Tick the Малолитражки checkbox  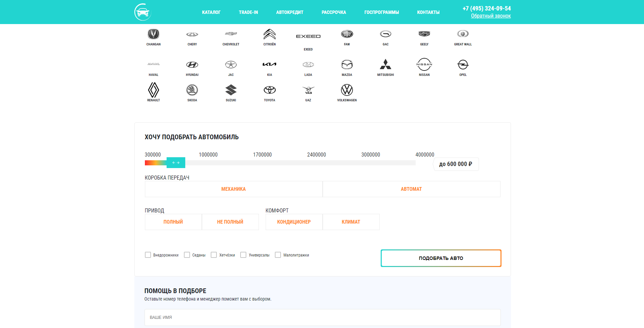click(278, 255)
